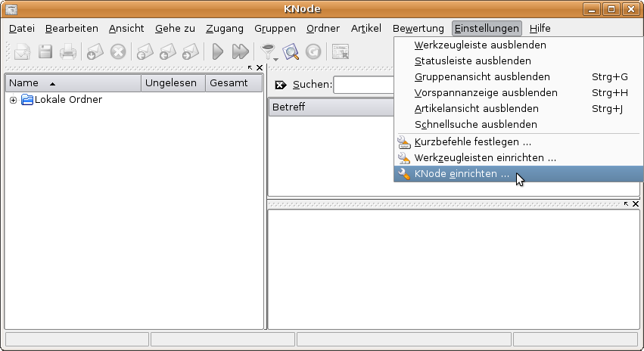Open the funnel filter dropdown in toolbar
Image resolution: width=644 pixels, height=351 pixels.
coord(268,52)
